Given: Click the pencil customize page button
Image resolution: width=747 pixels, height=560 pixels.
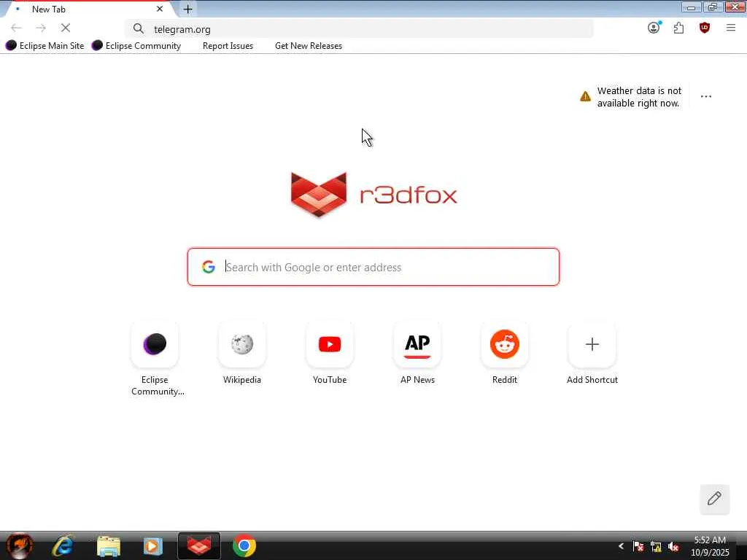Looking at the screenshot, I should 714,499.
